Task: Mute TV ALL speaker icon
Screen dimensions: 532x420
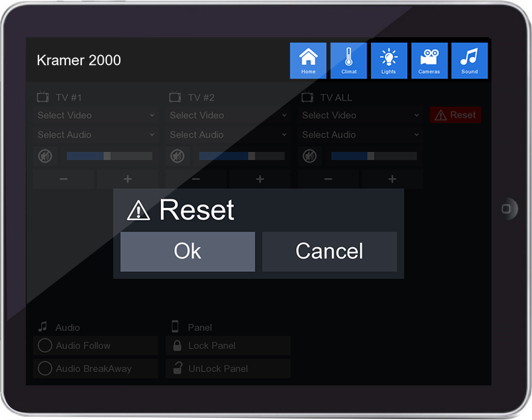Action: 309,156
